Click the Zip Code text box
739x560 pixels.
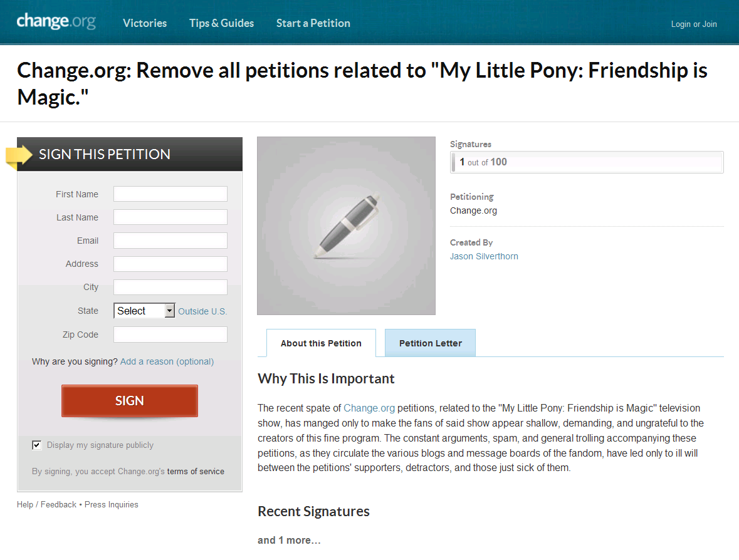[x=170, y=334]
